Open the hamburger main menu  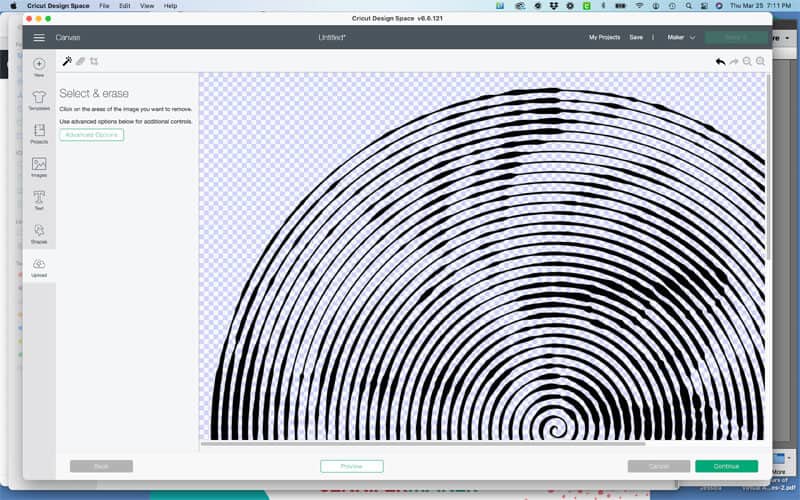click(x=39, y=37)
